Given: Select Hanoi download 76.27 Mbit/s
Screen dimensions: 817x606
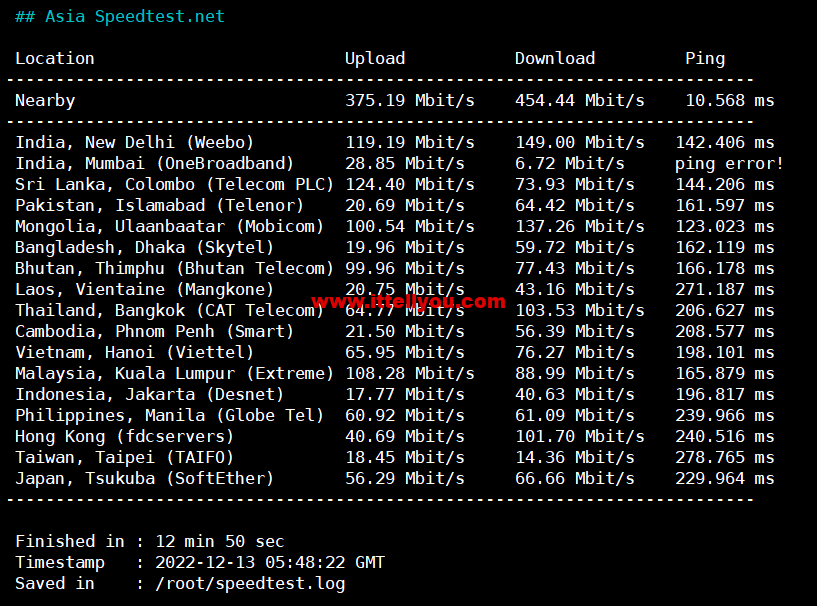Looking at the screenshot, I should 575,352.
